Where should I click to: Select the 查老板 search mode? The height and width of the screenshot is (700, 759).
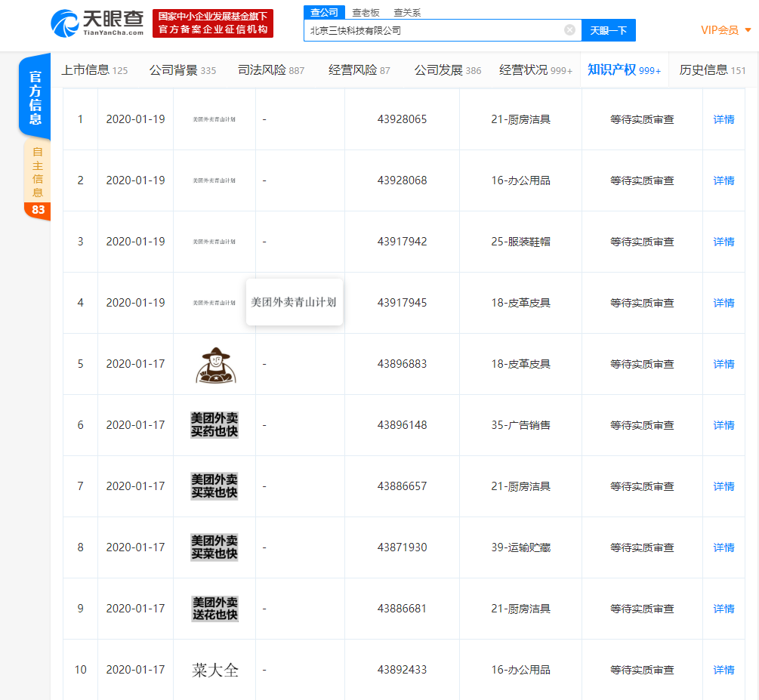pyautogui.click(x=365, y=12)
